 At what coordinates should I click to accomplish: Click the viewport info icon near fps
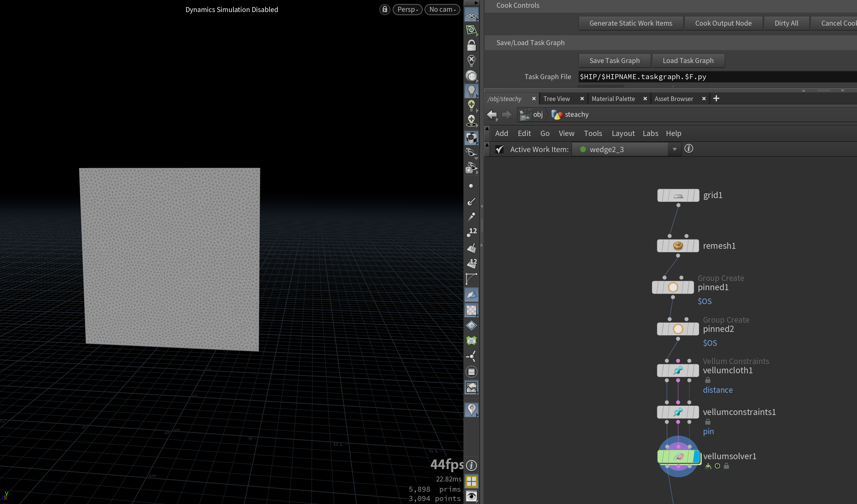tap(471, 465)
